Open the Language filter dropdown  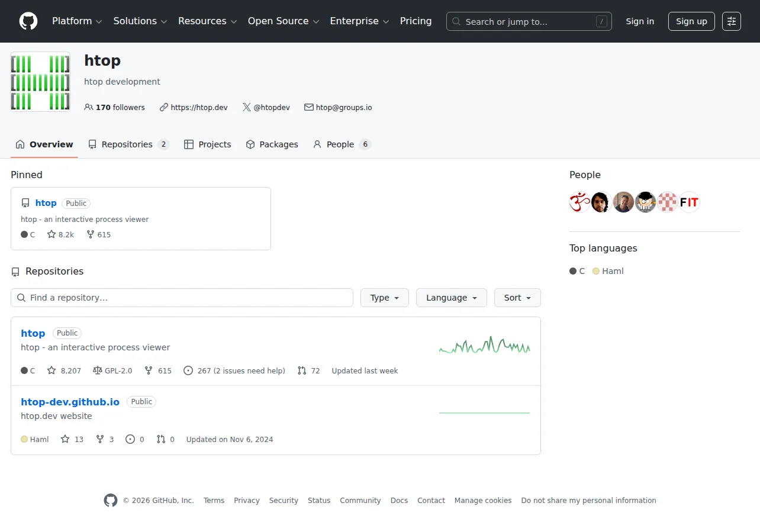tap(452, 298)
